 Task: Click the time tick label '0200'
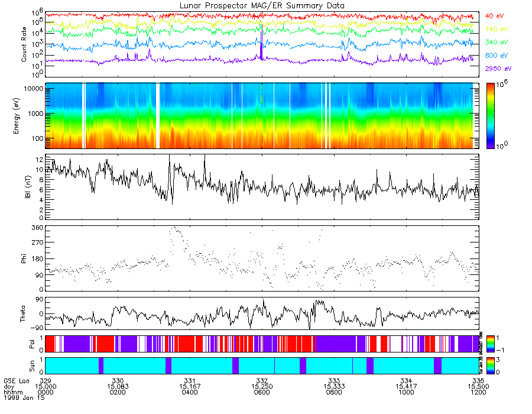tap(118, 392)
